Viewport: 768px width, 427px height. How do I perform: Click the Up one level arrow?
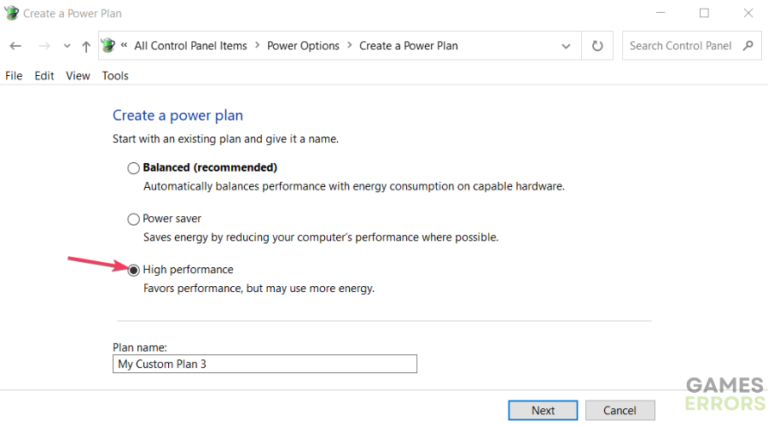86,46
